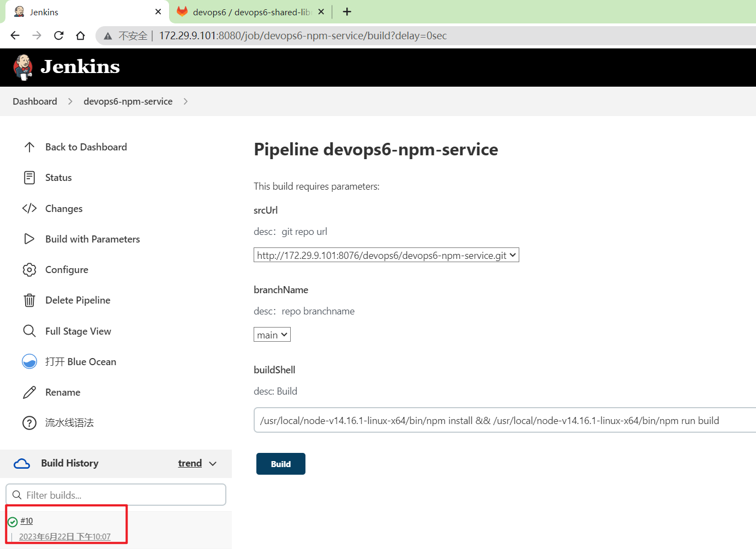Open Full Stage View in sidebar
756x551 pixels.
tap(78, 331)
